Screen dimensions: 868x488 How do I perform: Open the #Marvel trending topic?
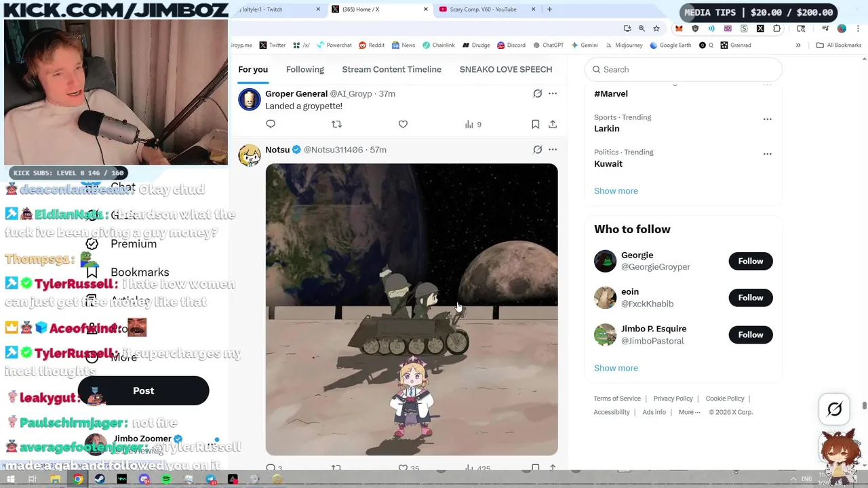click(x=611, y=94)
